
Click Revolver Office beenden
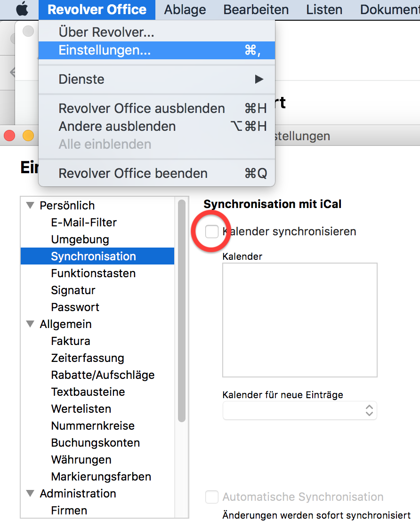(x=133, y=173)
